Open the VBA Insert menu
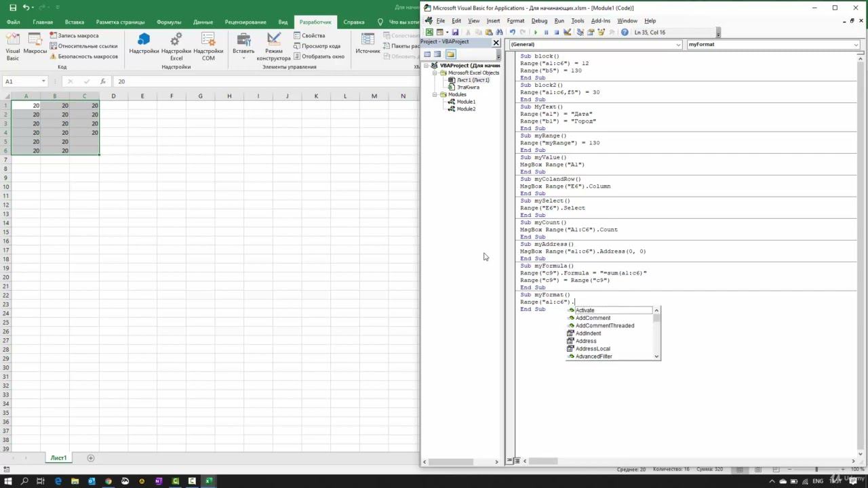The height and width of the screenshot is (488, 868). [x=493, y=21]
